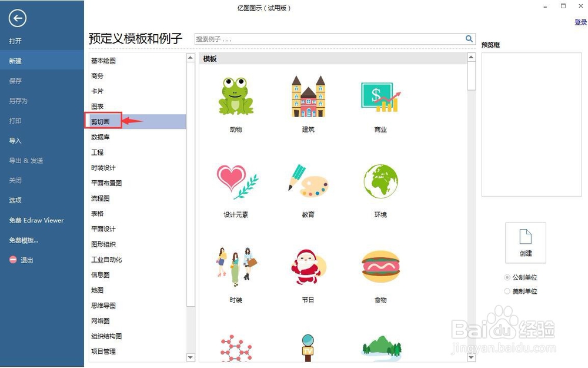This screenshot has width=588, height=368.
Task: Select the 平面布置图 category
Action: [106, 183]
